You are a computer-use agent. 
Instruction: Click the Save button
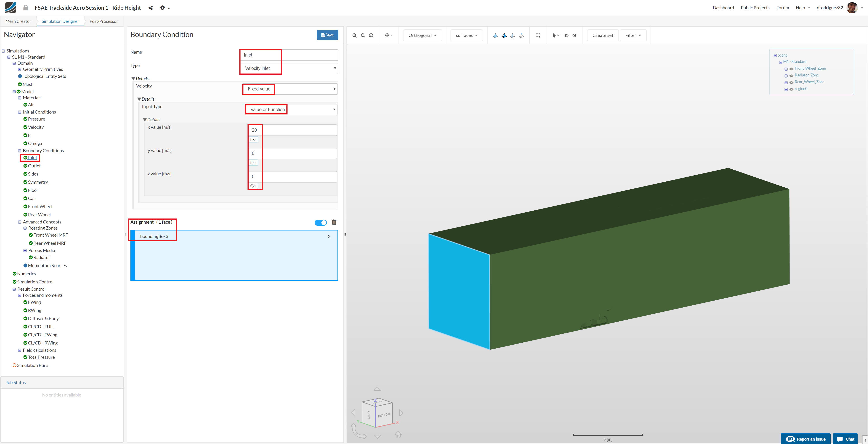tap(327, 35)
